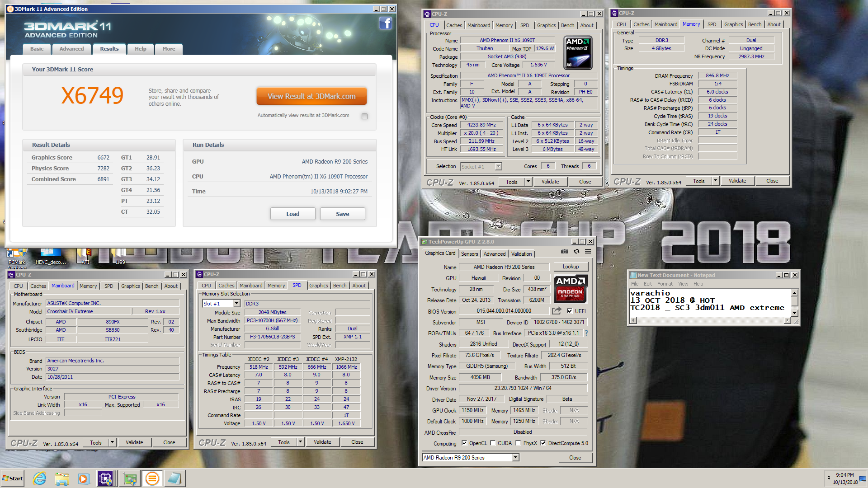
Task: Open the Help tab in 3DMark 11
Action: pos(140,49)
